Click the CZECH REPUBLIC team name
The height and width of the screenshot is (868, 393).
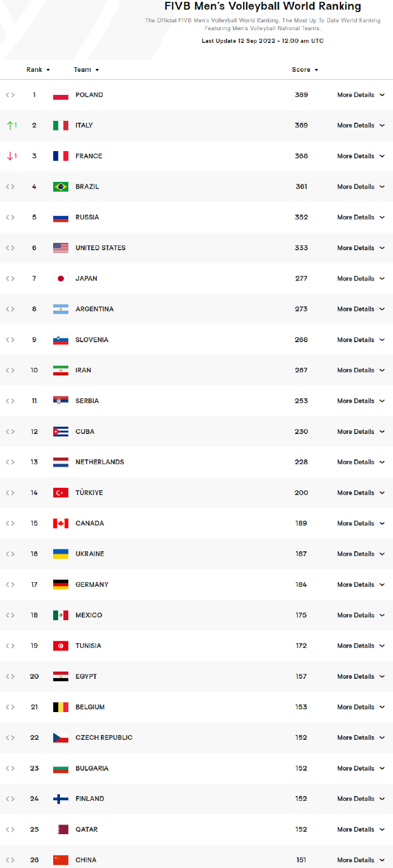pos(104,737)
